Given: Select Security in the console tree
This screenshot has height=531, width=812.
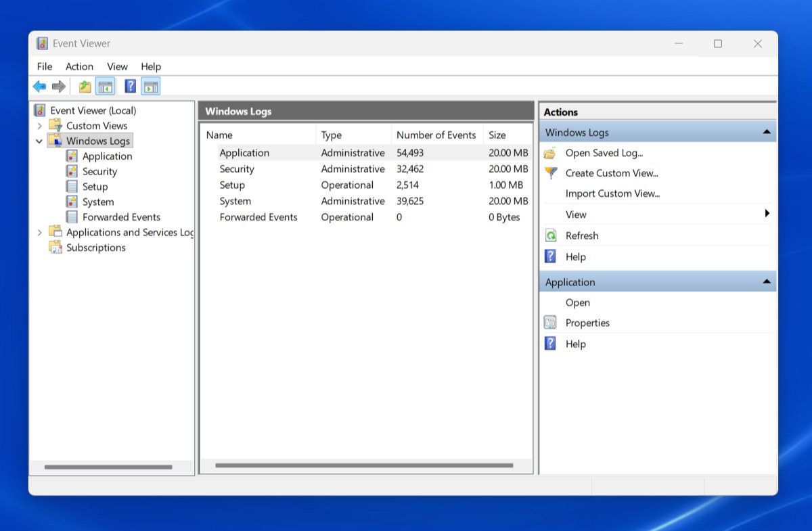Looking at the screenshot, I should (99, 171).
